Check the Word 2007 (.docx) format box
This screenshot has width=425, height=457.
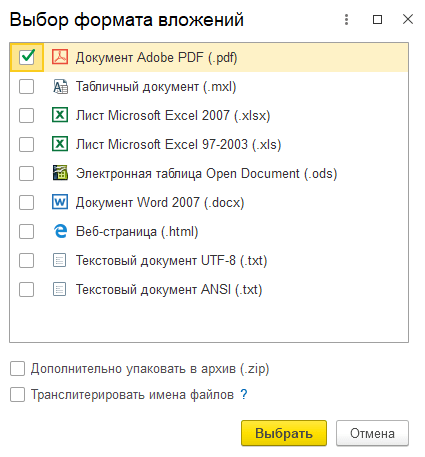[27, 202]
